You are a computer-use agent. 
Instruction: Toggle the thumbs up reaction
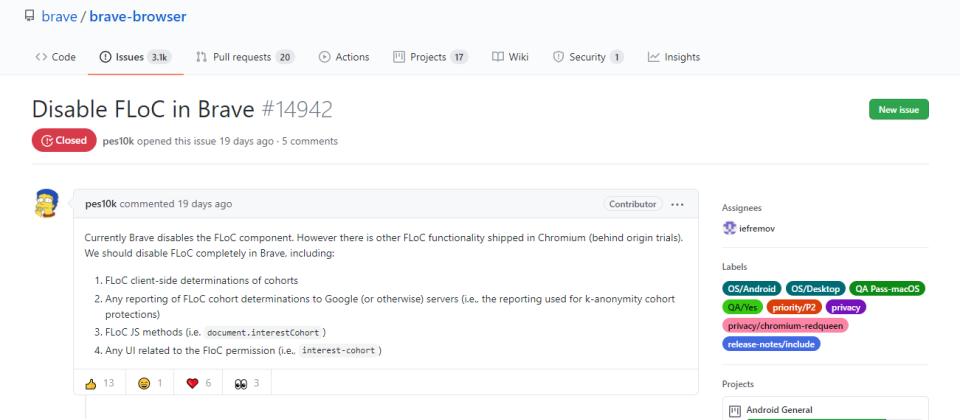click(99, 383)
